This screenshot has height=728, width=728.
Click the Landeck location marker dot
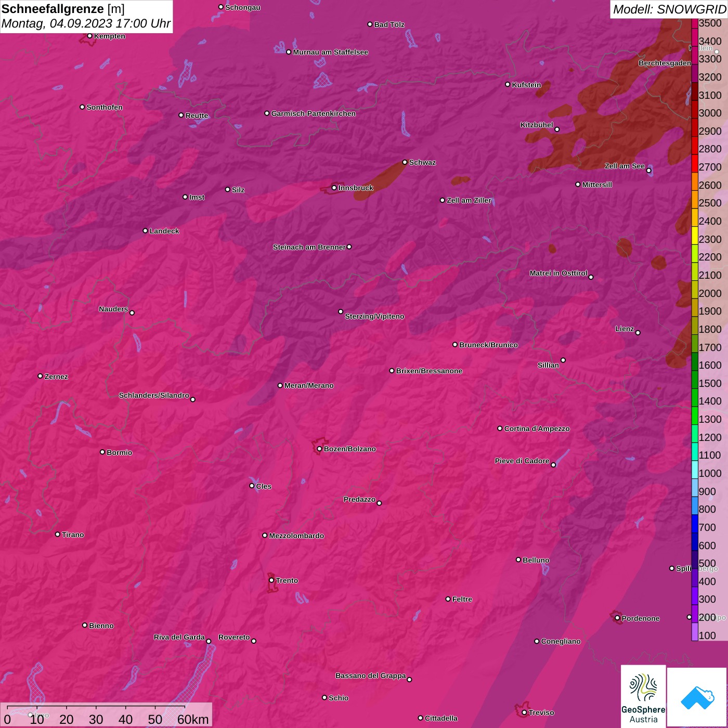tap(146, 231)
